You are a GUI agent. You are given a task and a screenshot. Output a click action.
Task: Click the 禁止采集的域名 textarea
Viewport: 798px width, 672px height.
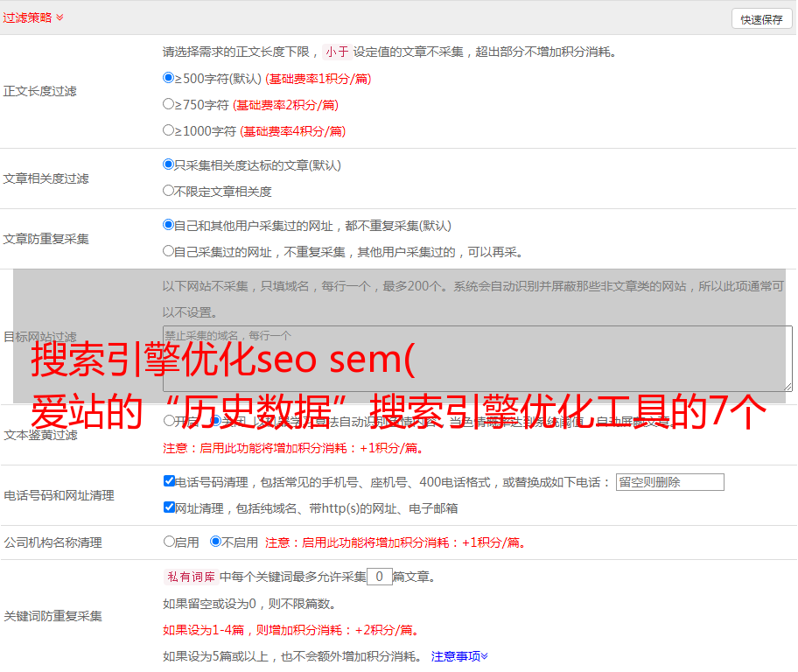point(478,359)
